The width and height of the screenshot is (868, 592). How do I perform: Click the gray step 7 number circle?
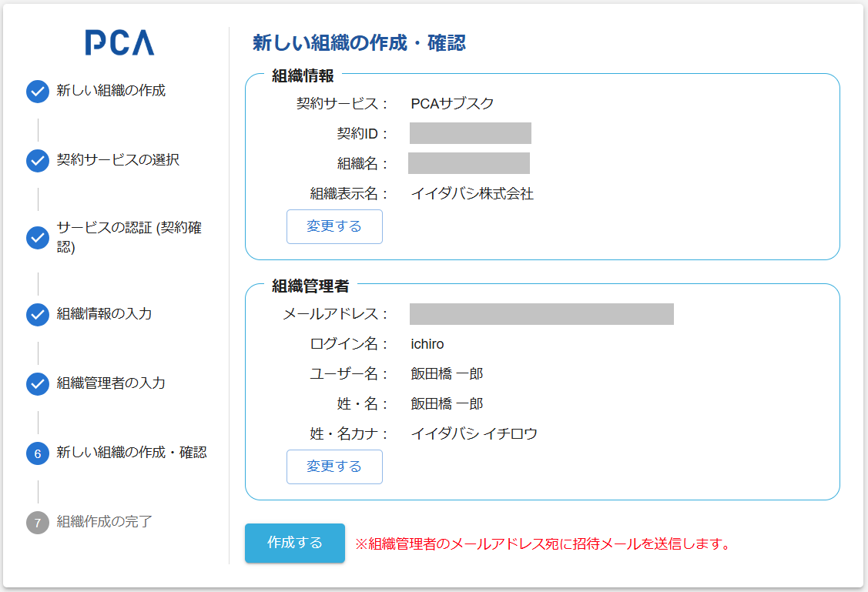point(38,522)
